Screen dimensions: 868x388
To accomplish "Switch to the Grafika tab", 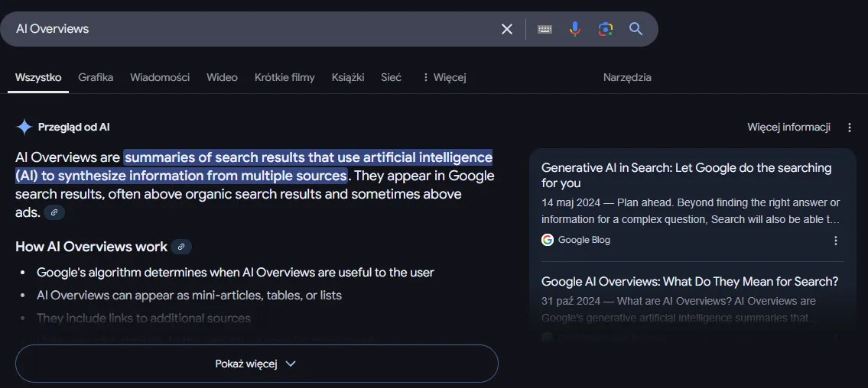I will [96, 77].
